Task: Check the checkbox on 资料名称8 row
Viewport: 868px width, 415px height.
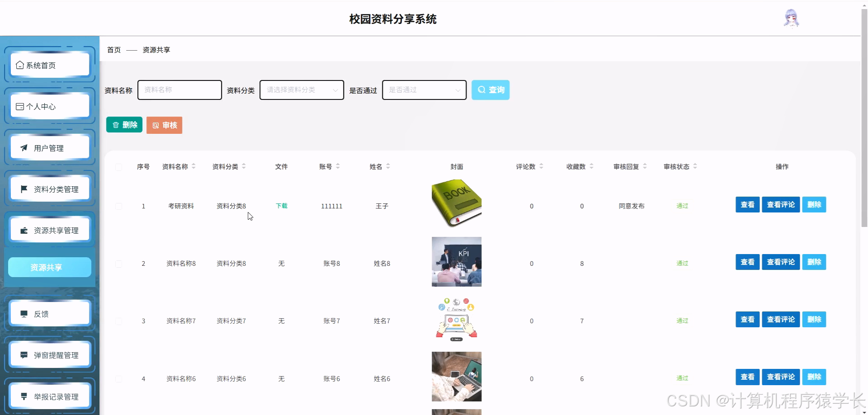Action: [x=119, y=264]
